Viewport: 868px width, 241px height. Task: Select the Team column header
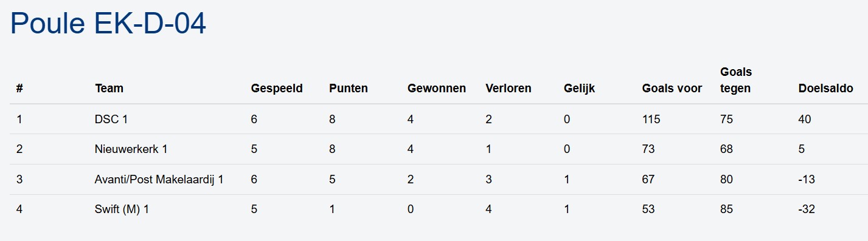pos(109,89)
